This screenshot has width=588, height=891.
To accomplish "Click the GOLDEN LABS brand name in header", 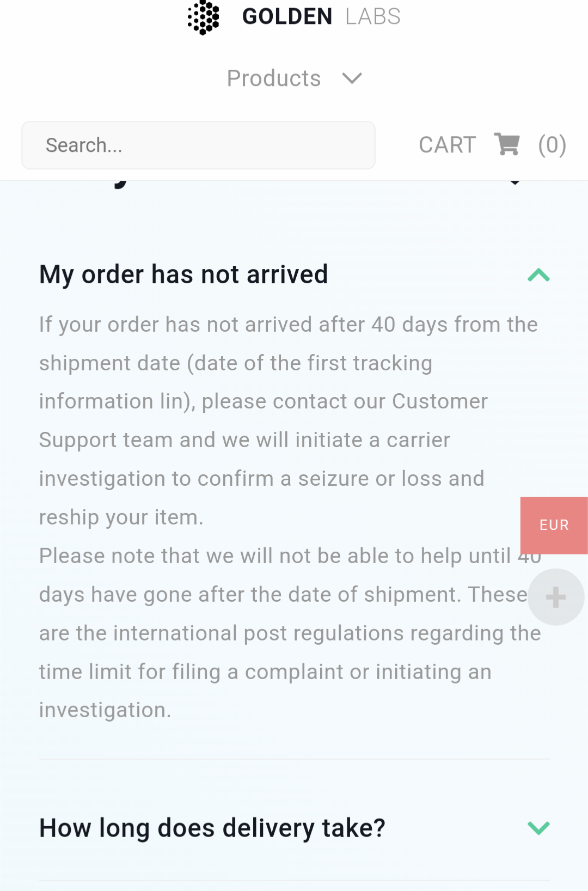I will [x=321, y=16].
